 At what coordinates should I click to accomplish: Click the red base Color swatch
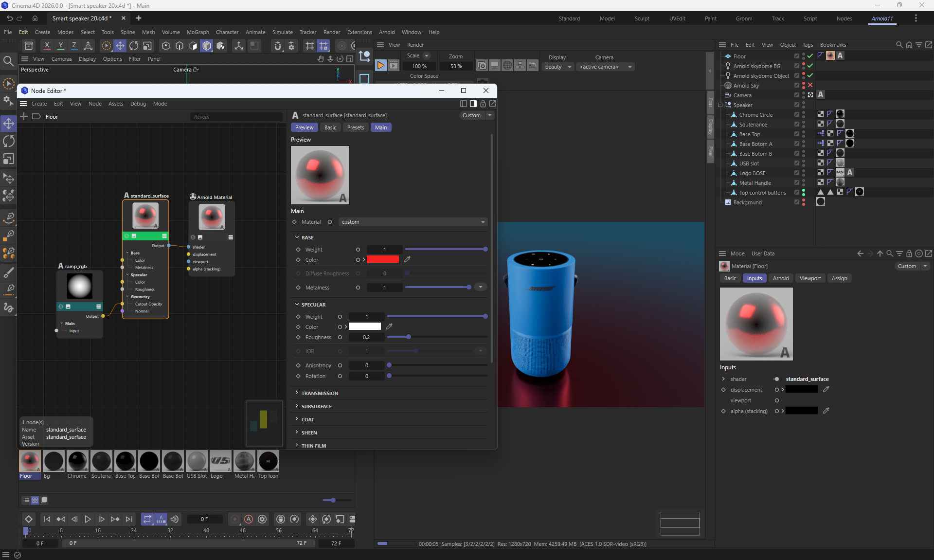point(382,259)
